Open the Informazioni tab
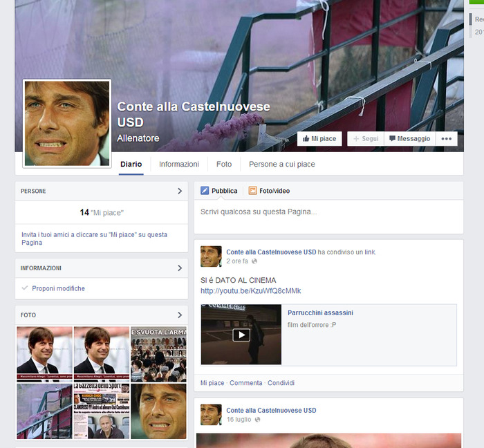The image size is (484, 448). coord(179,164)
